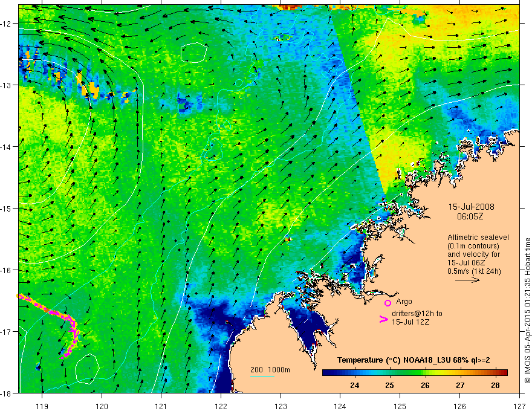Click the closed white contour near 119.8, -17.6
Screen dimensions: 532x411
87,369
